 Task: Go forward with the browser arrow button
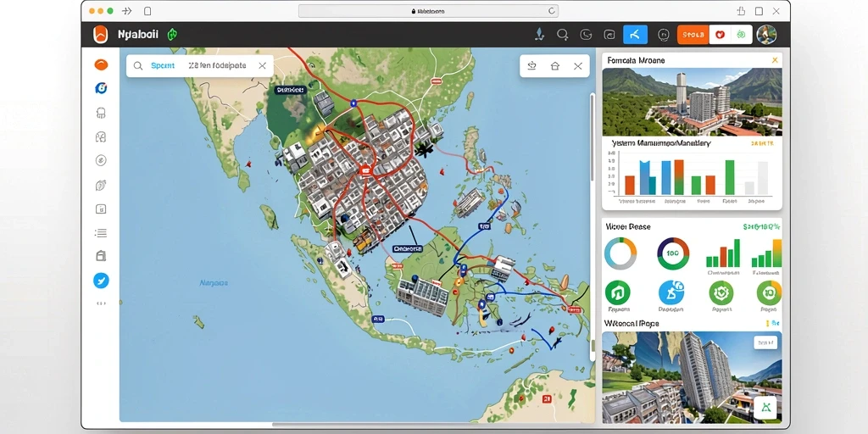click(x=126, y=11)
